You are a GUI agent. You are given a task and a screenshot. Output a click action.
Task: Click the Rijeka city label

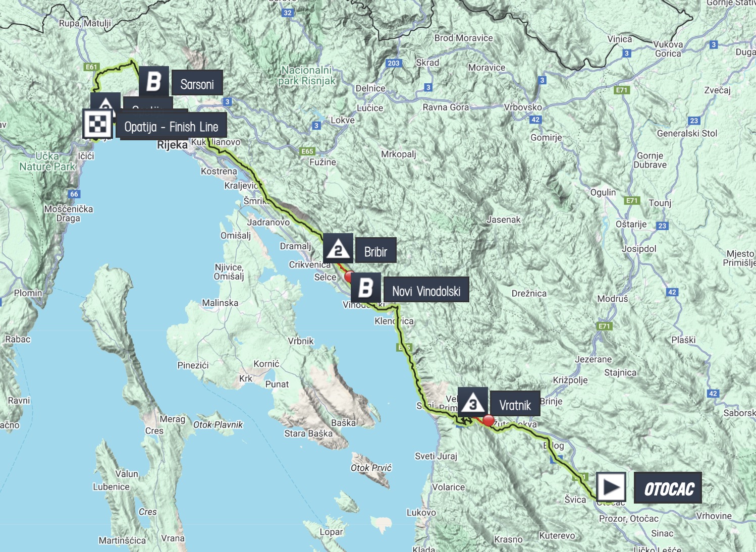pyautogui.click(x=172, y=145)
